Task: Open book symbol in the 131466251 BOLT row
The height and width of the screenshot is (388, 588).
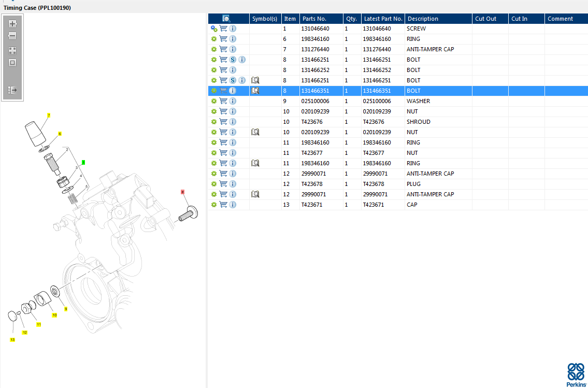Action: coord(255,80)
